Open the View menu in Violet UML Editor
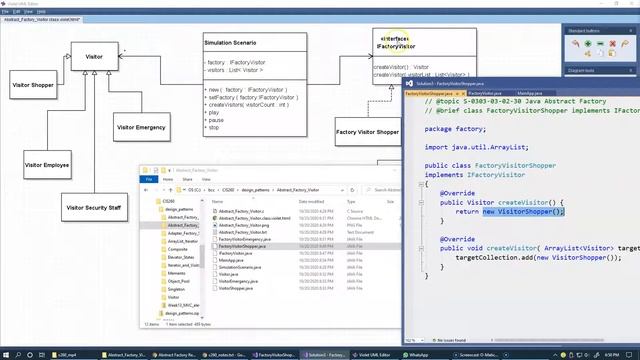This screenshot has width=640, height=360. click(28, 11)
